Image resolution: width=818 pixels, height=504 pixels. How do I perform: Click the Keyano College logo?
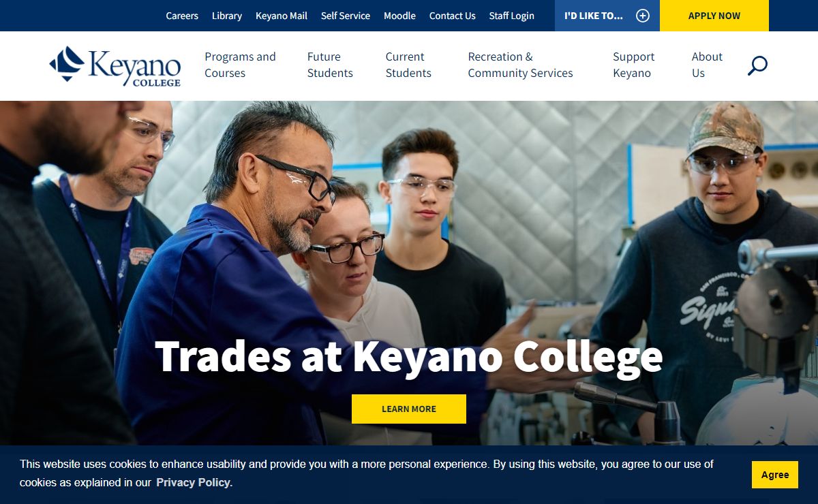click(115, 66)
